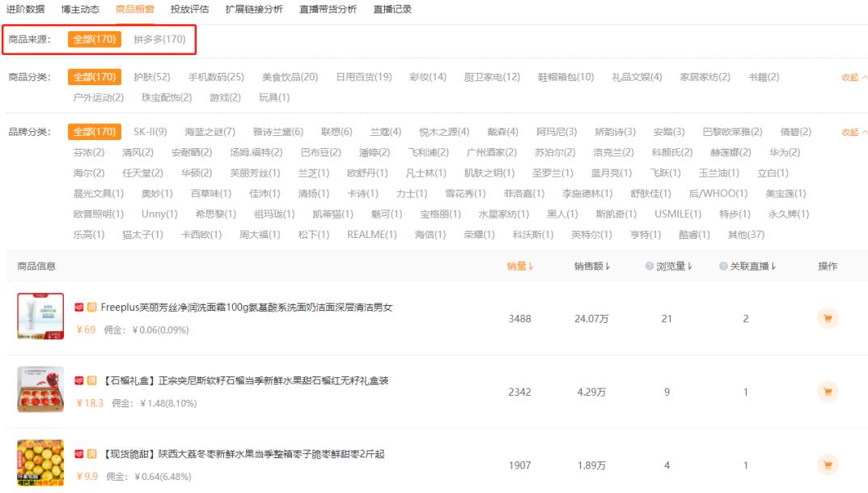The width and height of the screenshot is (868, 493).
Task: Click the orange commission badge on 现货脆甜 row
Action: (92, 453)
